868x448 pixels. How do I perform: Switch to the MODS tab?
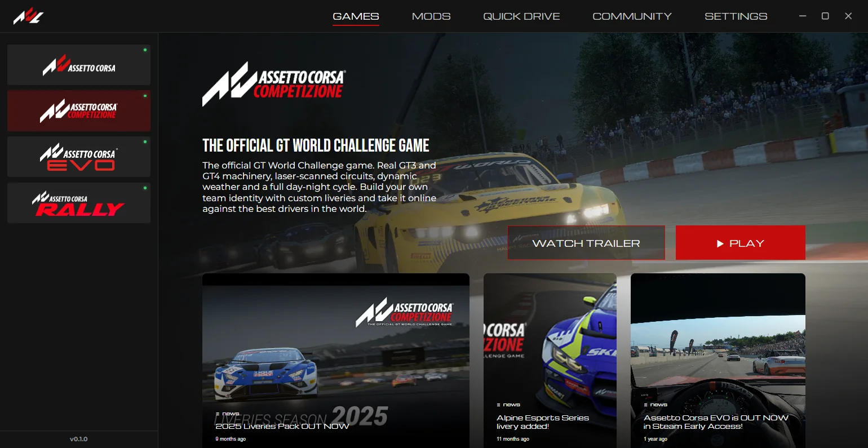pos(431,16)
